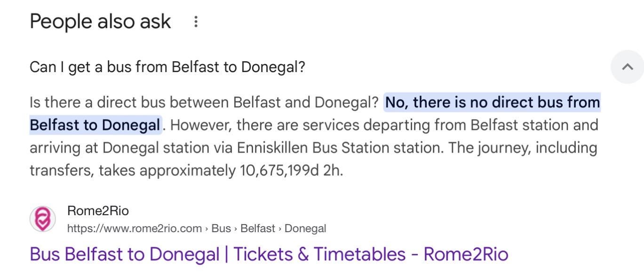Open the Rome2Rio site name
Image resolution: width=644 pixels, height=275 pixels.
pos(98,210)
